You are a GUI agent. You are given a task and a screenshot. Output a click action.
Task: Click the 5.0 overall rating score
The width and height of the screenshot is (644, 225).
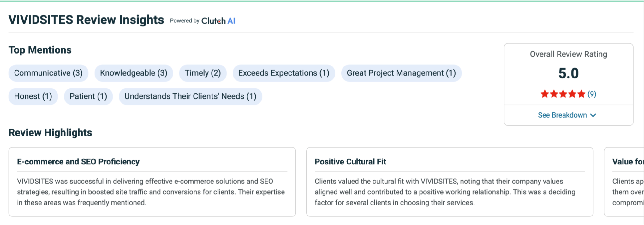coord(568,73)
